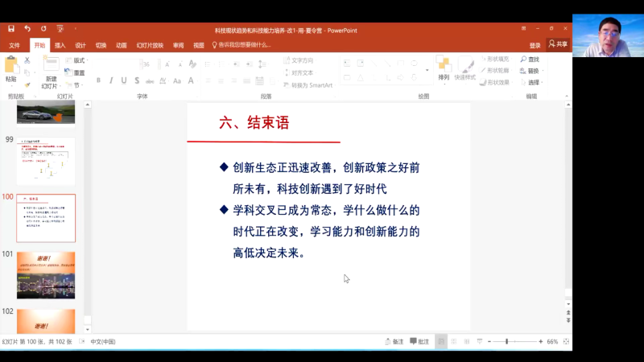Select slide 99 thumbnail

pos(46,162)
